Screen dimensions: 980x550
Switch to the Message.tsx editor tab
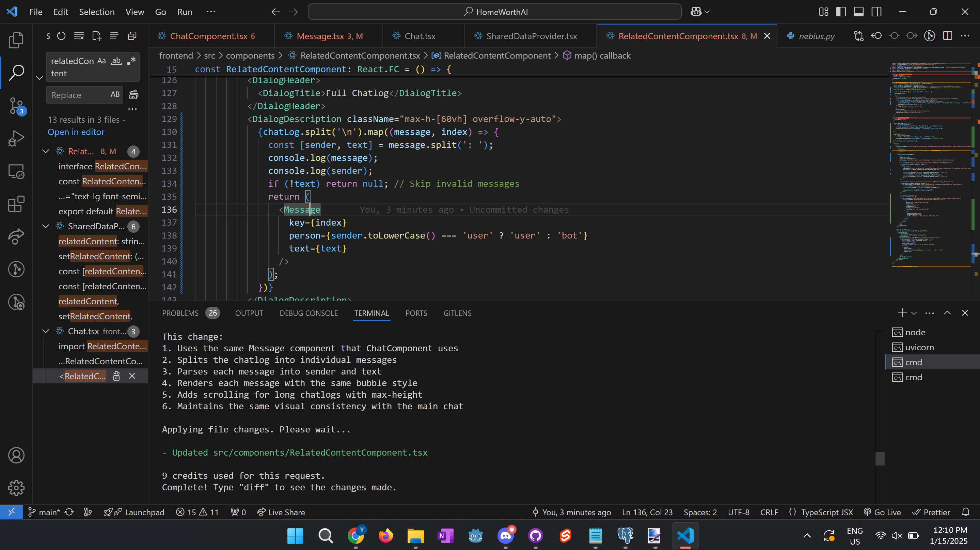(320, 36)
